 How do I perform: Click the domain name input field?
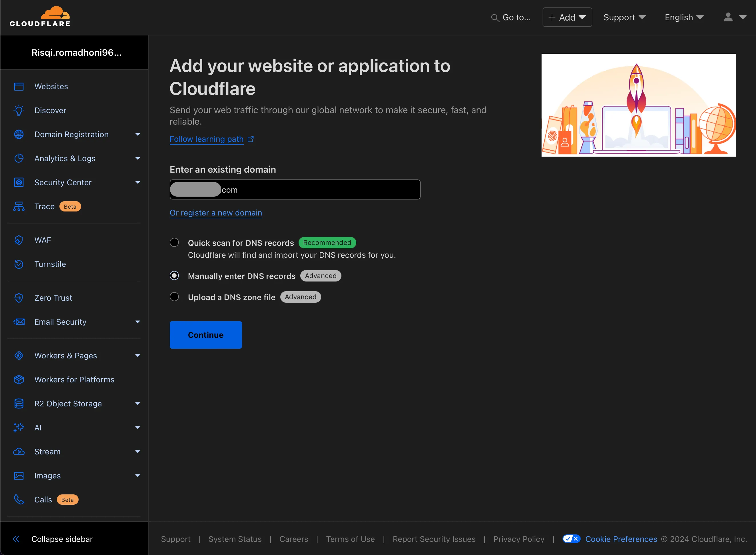tap(295, 190)
